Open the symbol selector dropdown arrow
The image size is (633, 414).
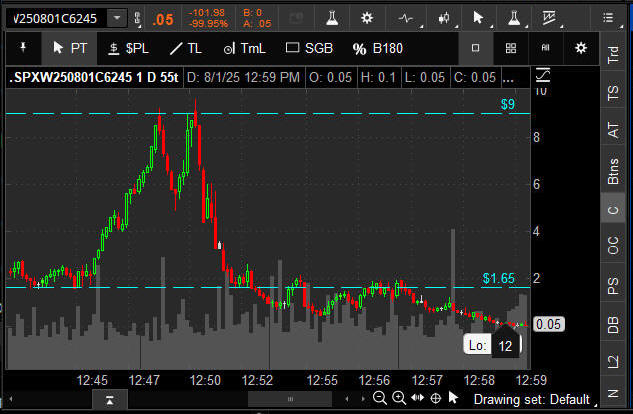pyautogui.click(x=117, y=18)
